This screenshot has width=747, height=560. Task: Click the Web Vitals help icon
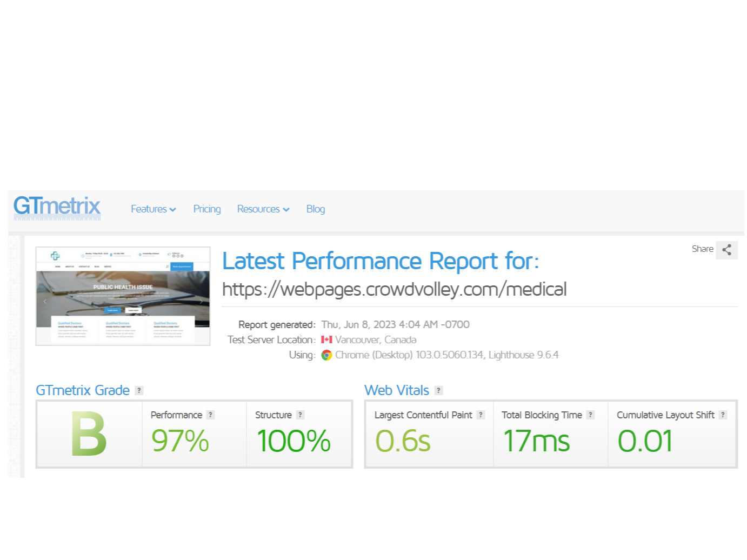pos(438,390)
